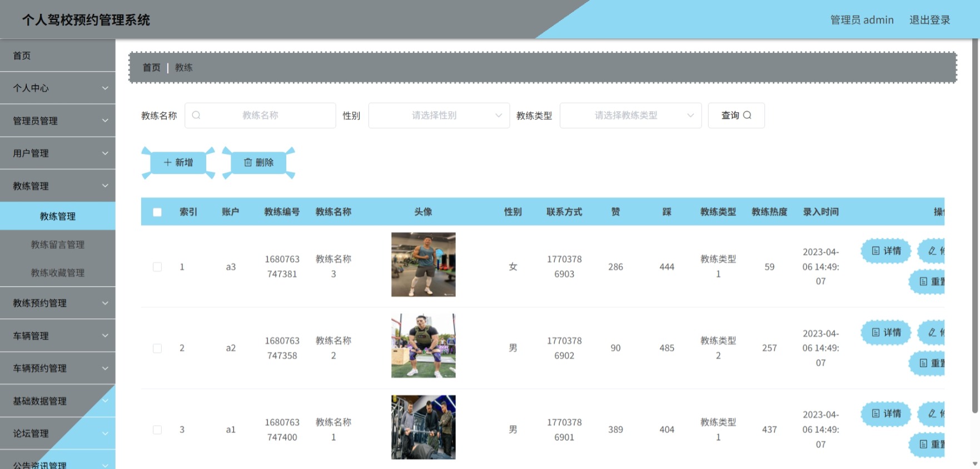
Task: Click the edit pencil icon for coach a1
Action: pyautogui.click(x=932, y=413)
